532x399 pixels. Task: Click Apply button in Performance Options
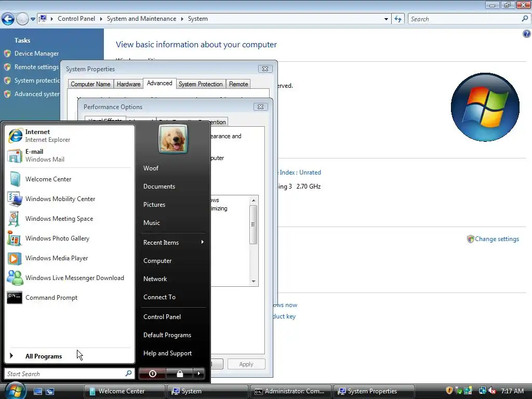[246, 364]
